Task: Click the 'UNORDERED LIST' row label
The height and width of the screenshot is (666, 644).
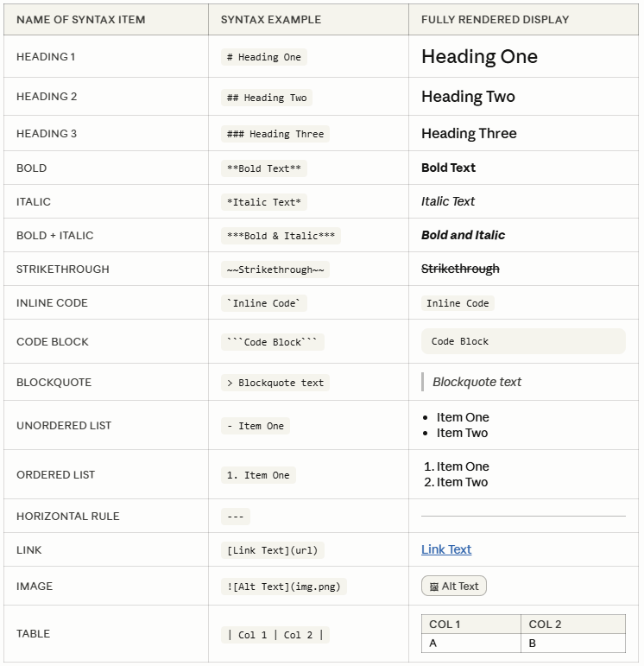Action: click(x=64, y=425)
